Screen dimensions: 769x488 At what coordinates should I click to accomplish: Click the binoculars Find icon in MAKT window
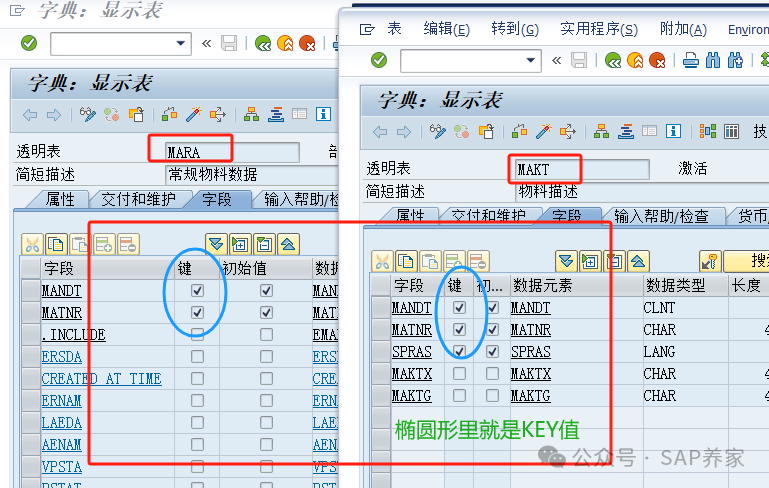pos(713,61)
